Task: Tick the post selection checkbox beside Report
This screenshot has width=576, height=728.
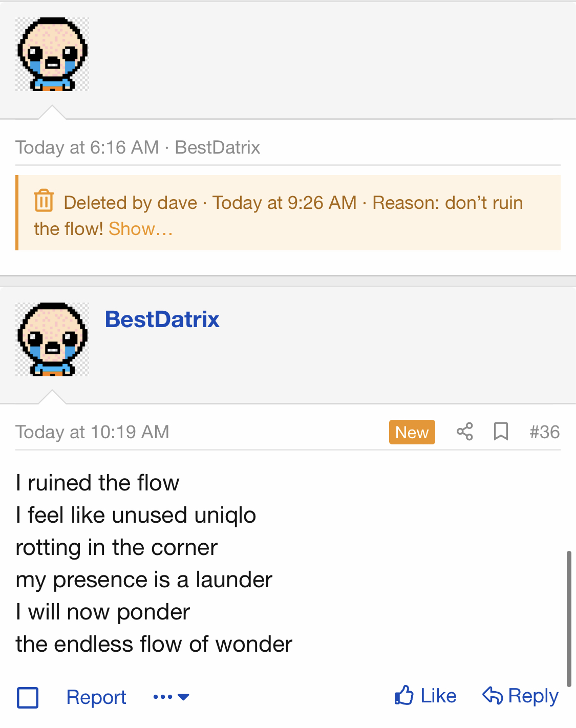Action: [28, 697]
